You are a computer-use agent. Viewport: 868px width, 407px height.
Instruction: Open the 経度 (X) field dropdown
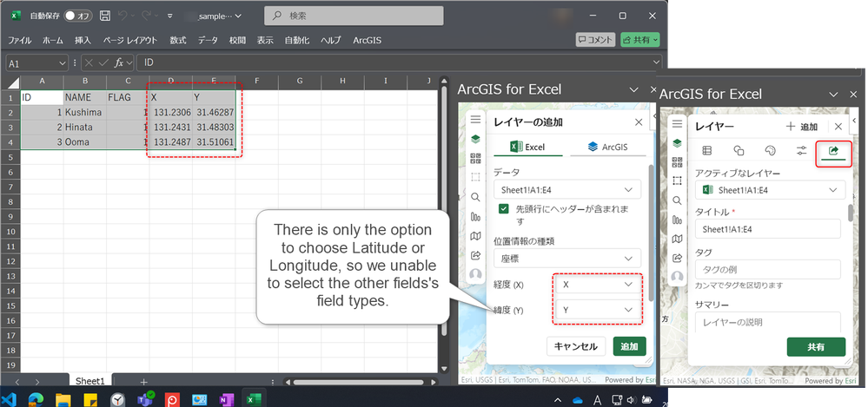click(x=597, y=285)
